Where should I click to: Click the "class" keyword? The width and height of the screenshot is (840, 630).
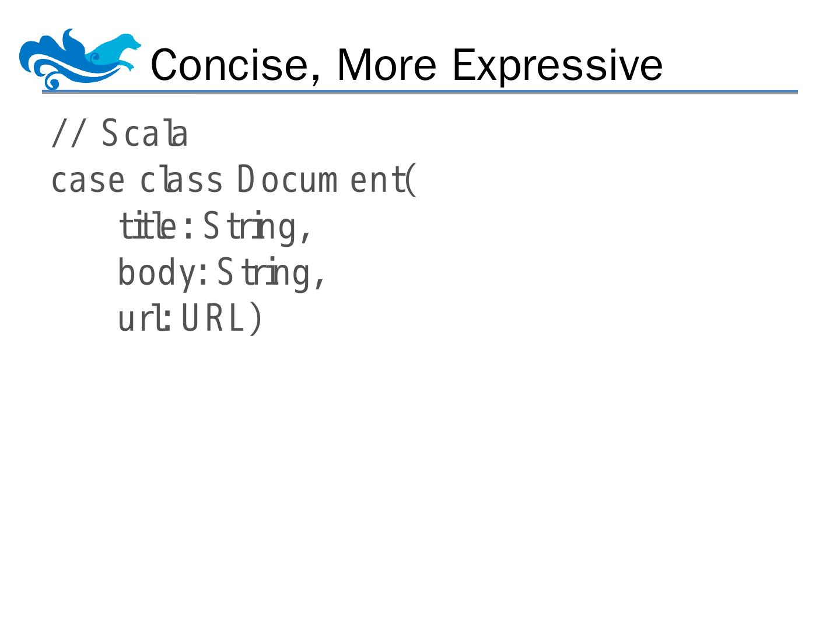click(x=181, y=180)
